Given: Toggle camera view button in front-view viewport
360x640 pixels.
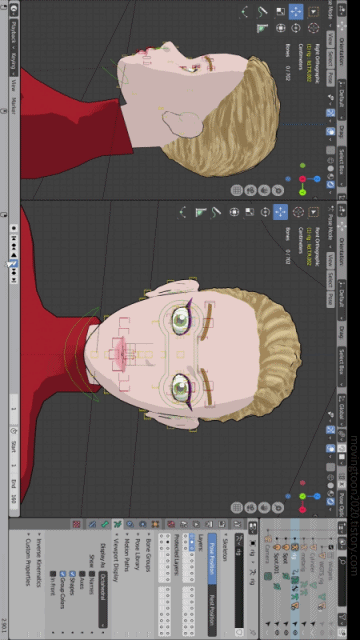Looking at the screenshot, I should point(251,508).
